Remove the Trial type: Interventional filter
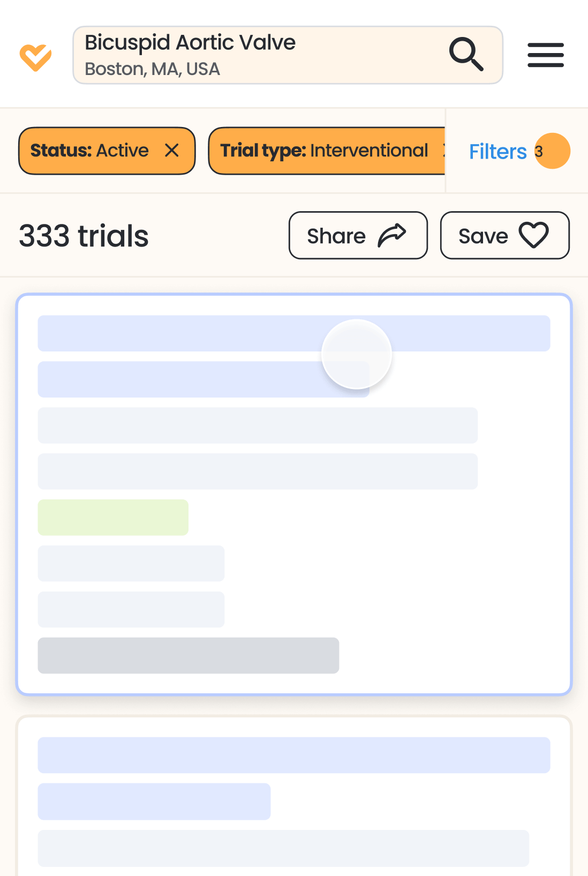This screenshot has height=876, width=588. (x=442, y=151)
